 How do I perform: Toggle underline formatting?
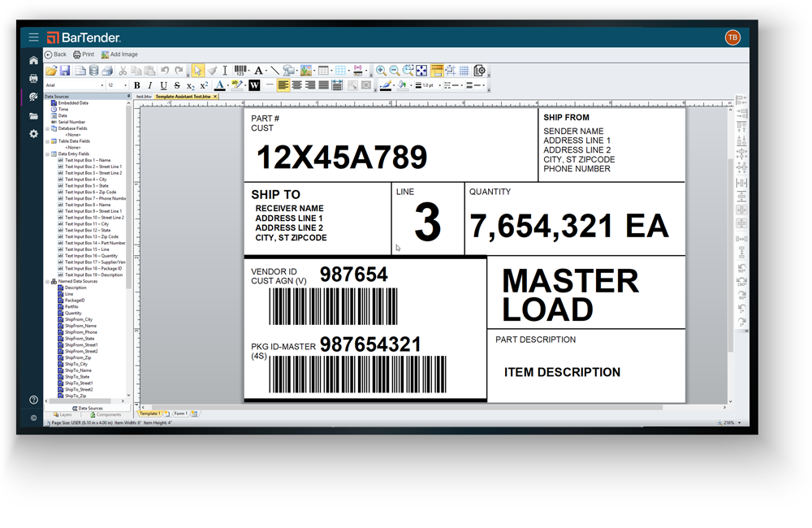click(x=162, y=84)
